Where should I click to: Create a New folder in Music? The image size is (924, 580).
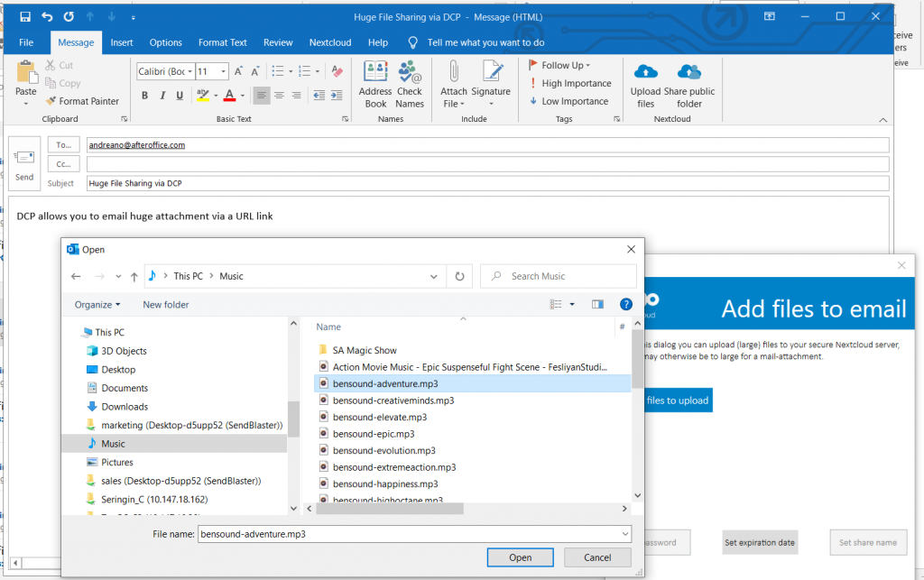tap(166, 304)
